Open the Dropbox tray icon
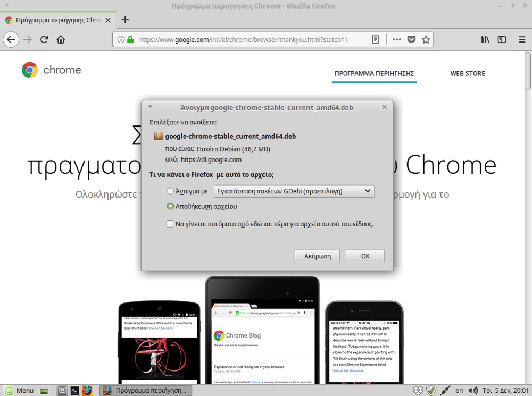The width and height of the screenshot is (532, 396). click(x=418, y=391)
